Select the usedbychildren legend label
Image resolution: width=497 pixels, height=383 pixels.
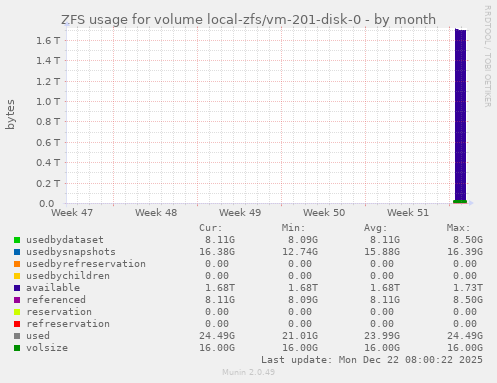(68, 276)
